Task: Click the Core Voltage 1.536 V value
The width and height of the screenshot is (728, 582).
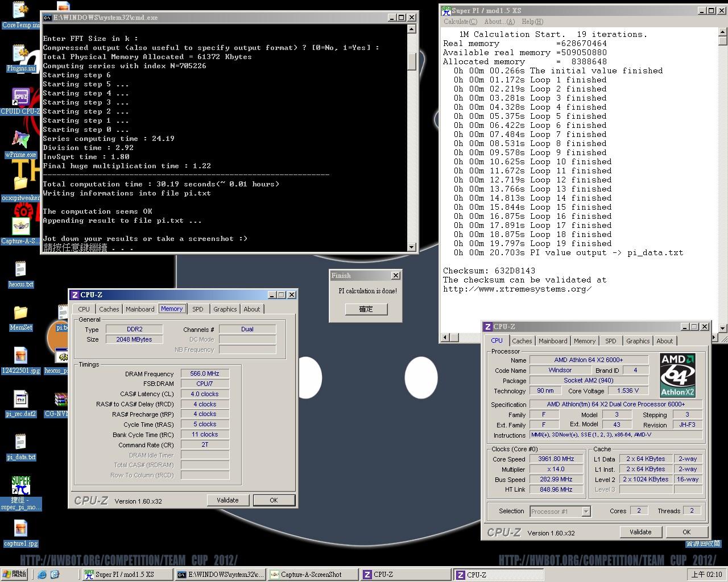Action: click(x=628, y=390)
